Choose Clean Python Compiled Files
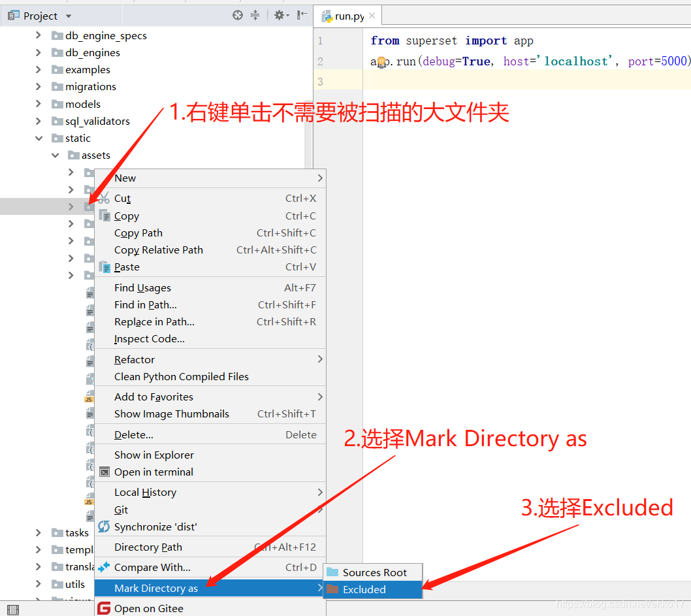This screenshot has width=691, height=616. (211, 377)
